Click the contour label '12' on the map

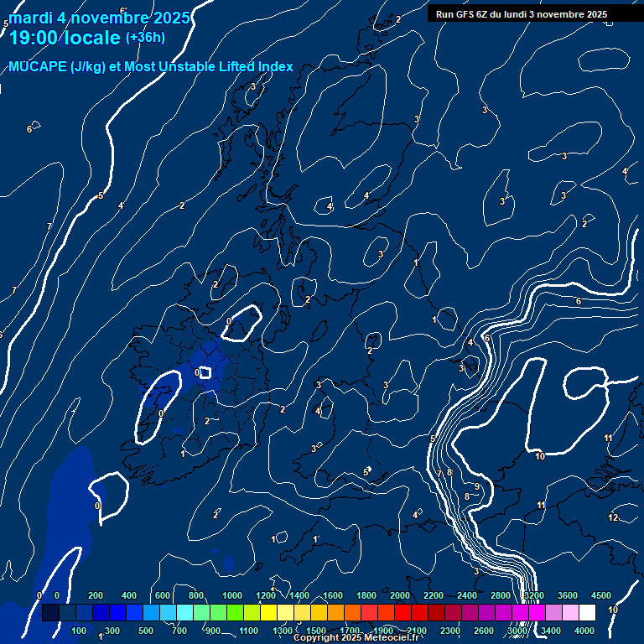coord(613,517)
